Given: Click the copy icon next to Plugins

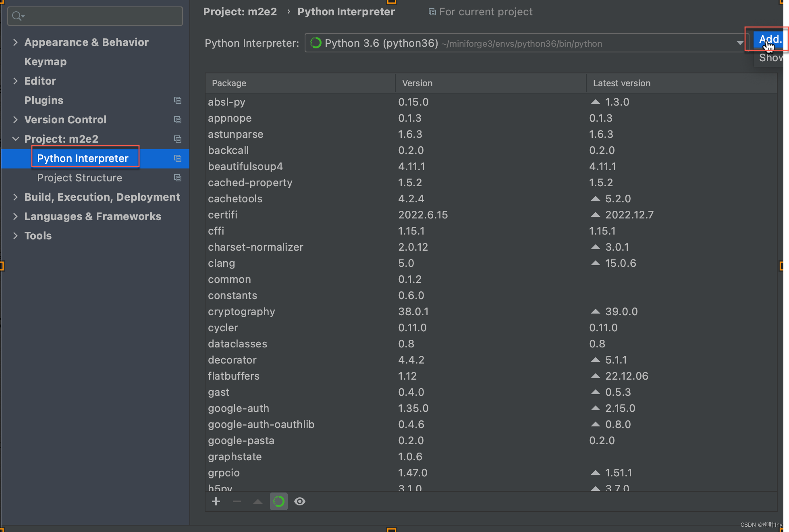Looking at the screenshot, I should [x=178, y=100].
